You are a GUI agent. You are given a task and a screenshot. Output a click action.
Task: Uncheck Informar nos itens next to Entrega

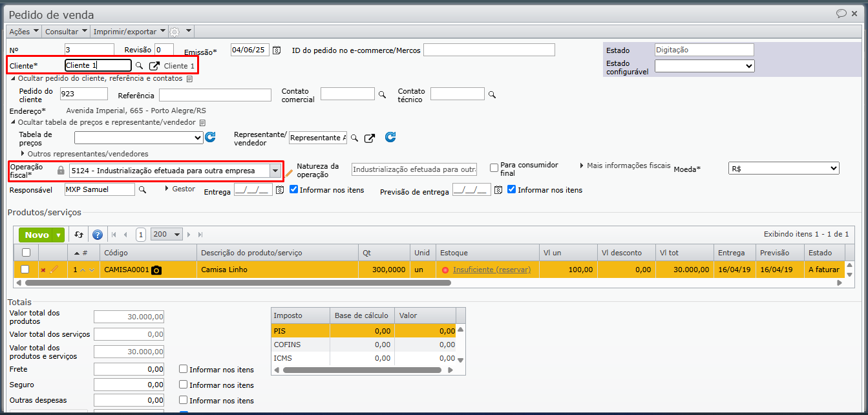(x=294, y=189)
